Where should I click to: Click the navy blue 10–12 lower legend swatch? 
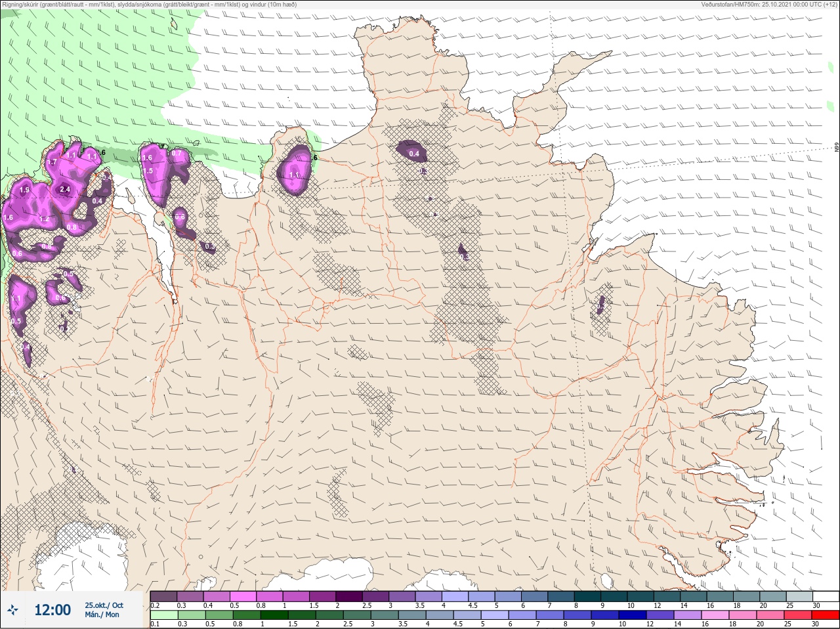tap(634, 615)
